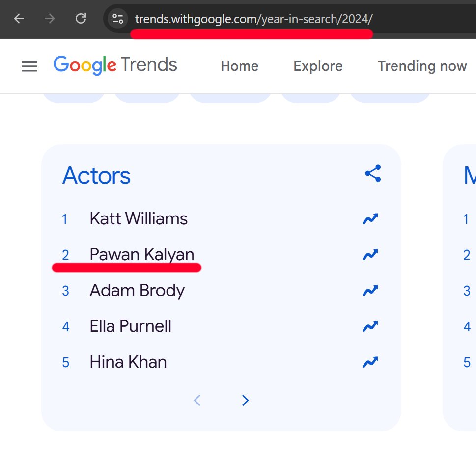Click the trend icon beside Ella Purnell
This screenshot has height=458, width=476.
coord(370,326)
